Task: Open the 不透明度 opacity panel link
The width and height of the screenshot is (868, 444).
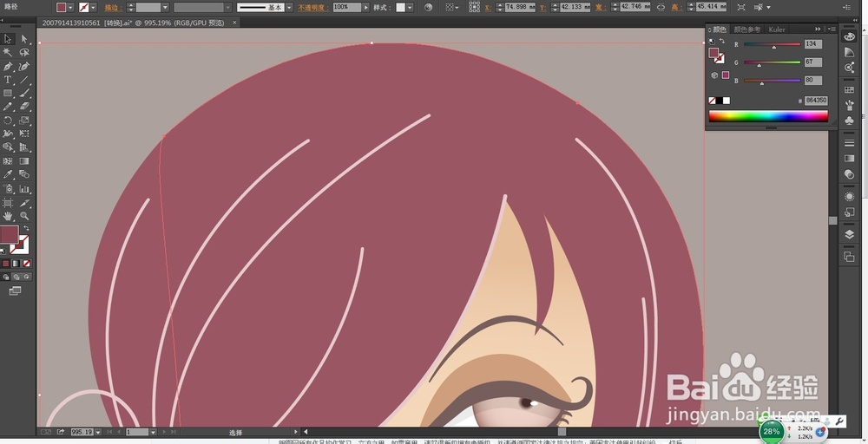Action: (313, 8)
